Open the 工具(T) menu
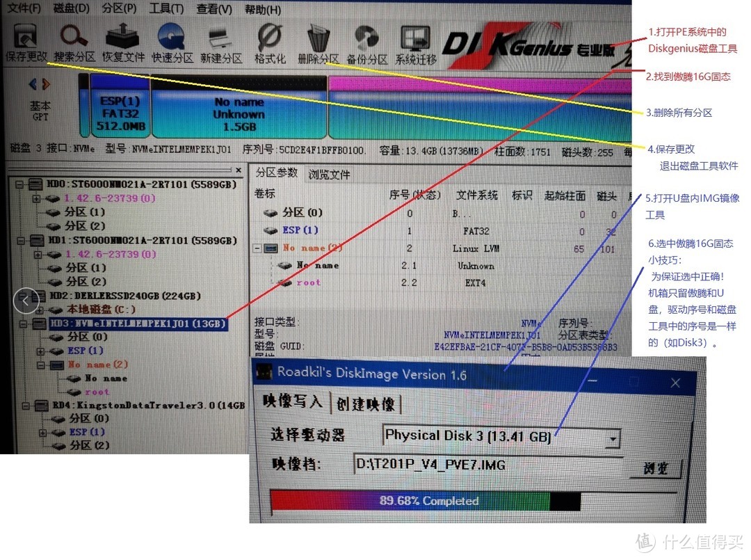Screen dimensions: 751x560 (166, 9)
